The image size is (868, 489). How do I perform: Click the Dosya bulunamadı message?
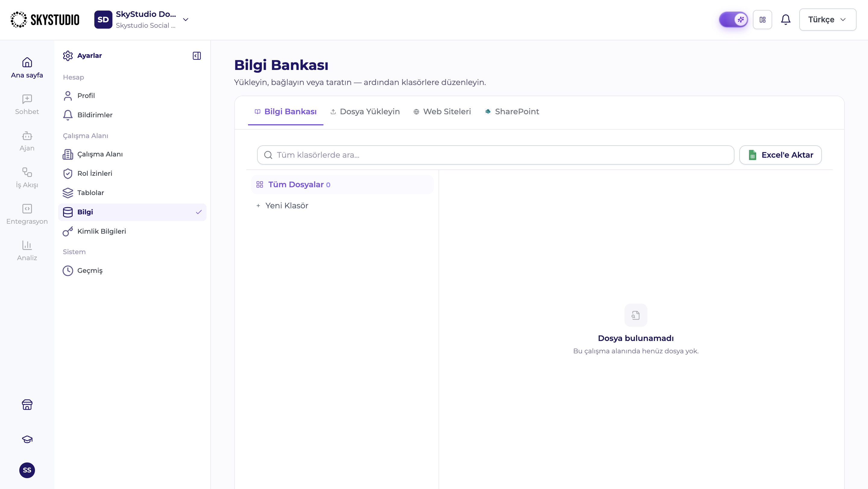(636, 338)
